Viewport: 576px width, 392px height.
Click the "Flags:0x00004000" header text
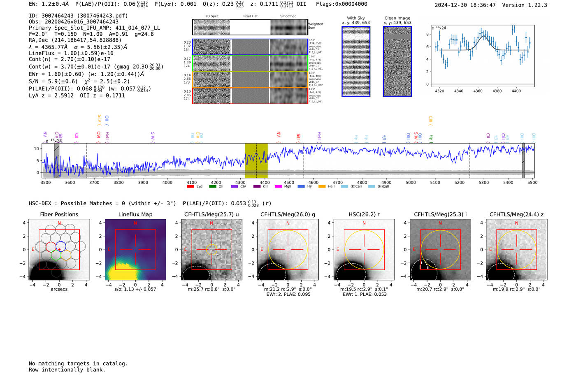pos(341,4)
